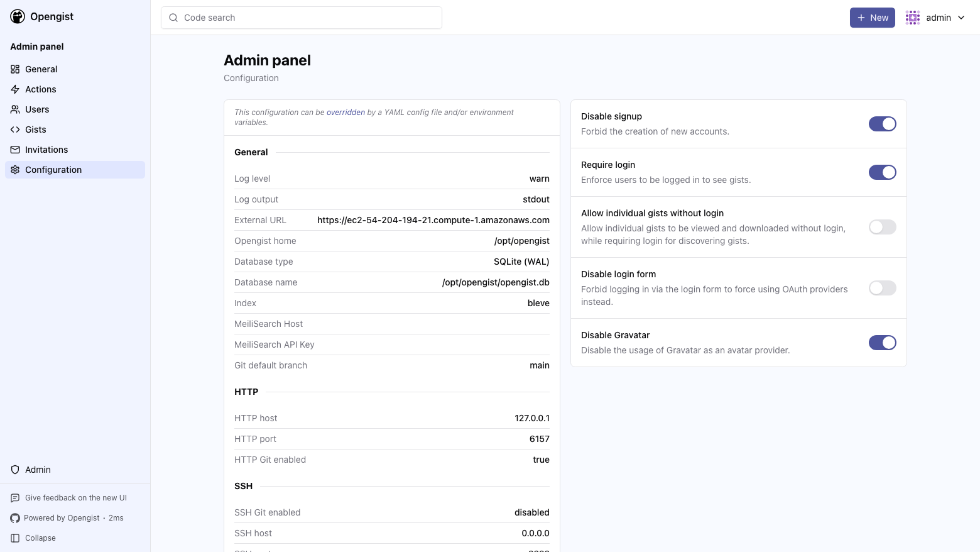
Task: Open the Invitations admin page
Action: click(x=75, y=150)
